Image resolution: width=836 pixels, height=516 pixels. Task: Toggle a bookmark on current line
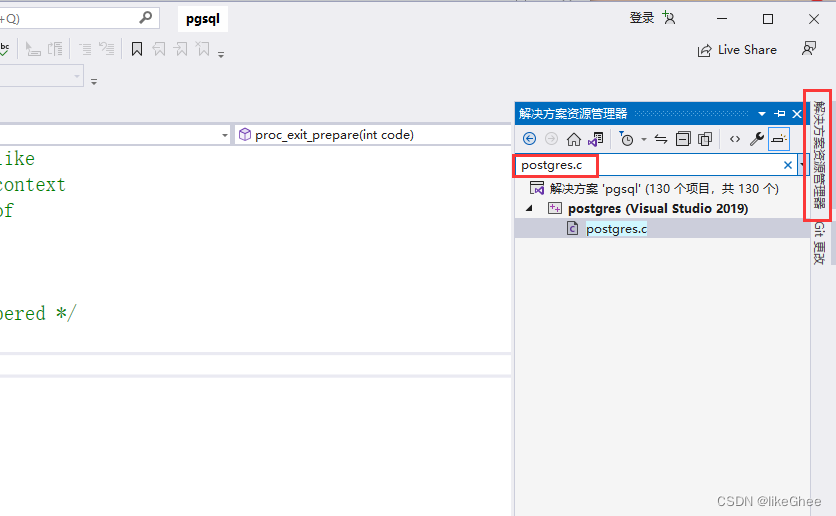(137, 50)
